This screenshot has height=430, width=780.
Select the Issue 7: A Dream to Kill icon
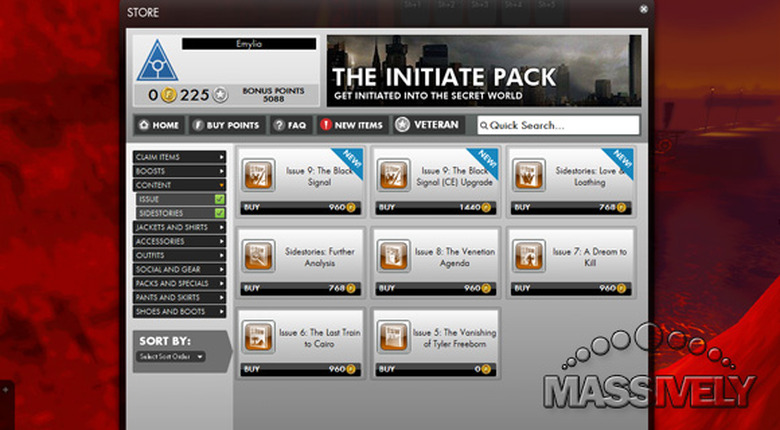point(529,255)
